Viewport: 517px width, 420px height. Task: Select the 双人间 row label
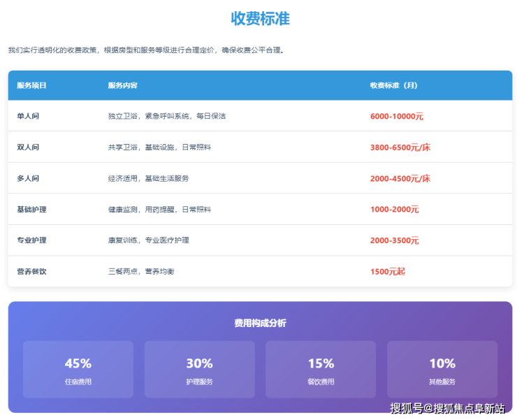(x=28, y=147)
